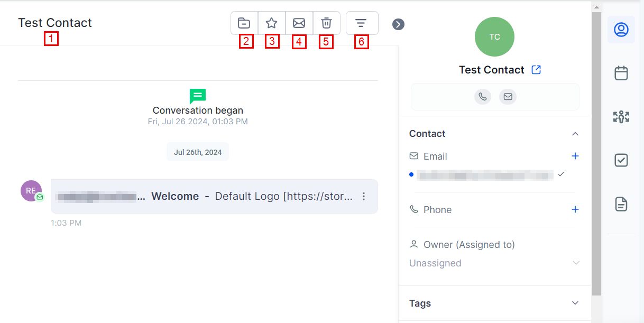
Task: Open Test Contact in new tab
Action: click(x=536, y=70)
